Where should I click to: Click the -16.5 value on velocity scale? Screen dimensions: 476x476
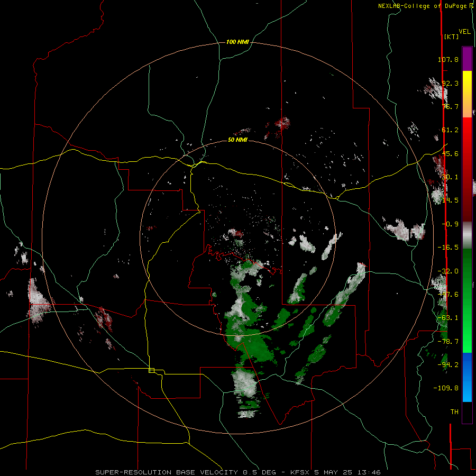448,248
